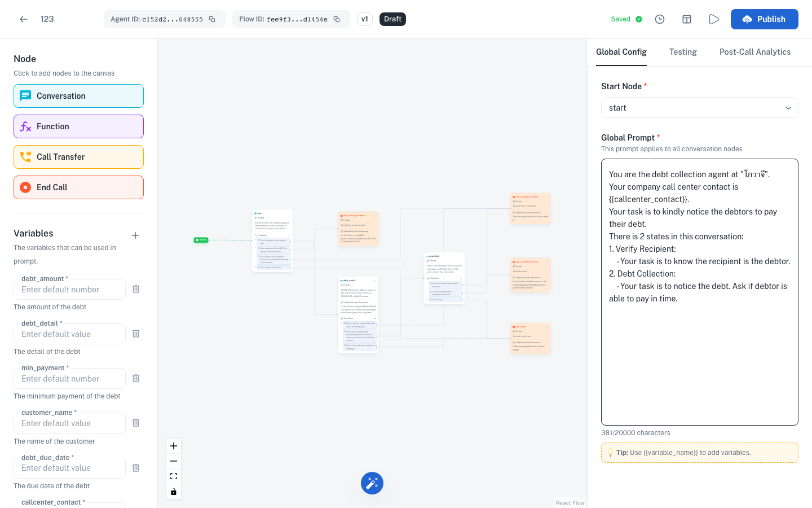Viewport: 812px width, 508px height.
Task: Focus the debt_detail default value field
Action: point(69,334)
